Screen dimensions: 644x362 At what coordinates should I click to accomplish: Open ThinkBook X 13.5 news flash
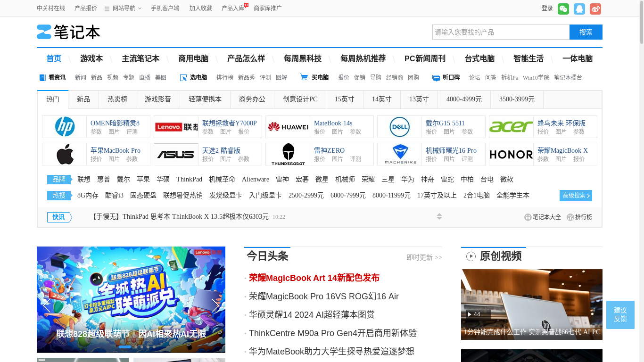pos(179,217)
